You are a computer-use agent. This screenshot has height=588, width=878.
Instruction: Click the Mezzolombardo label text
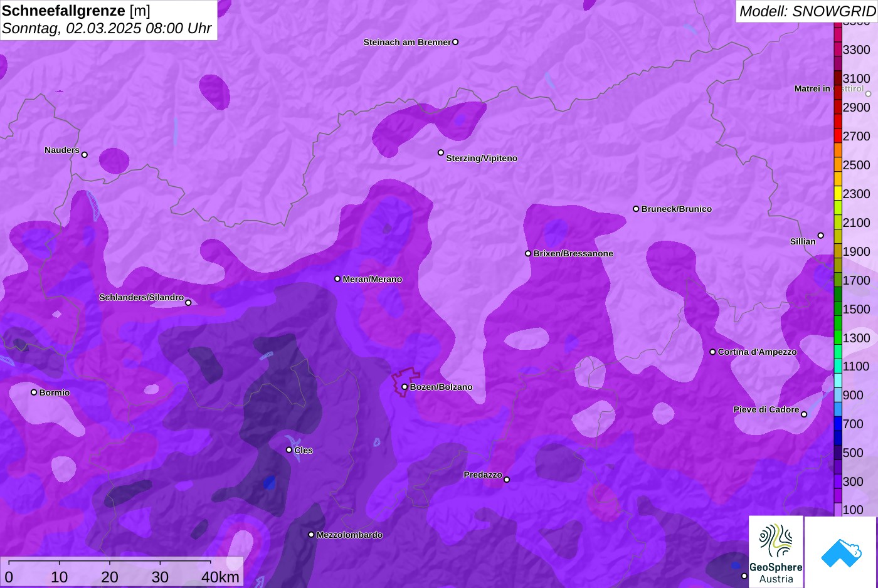point(350,535)
